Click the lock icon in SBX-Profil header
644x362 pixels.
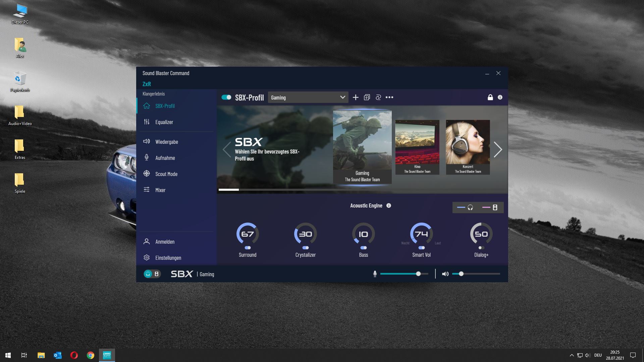tap(490, 97)
